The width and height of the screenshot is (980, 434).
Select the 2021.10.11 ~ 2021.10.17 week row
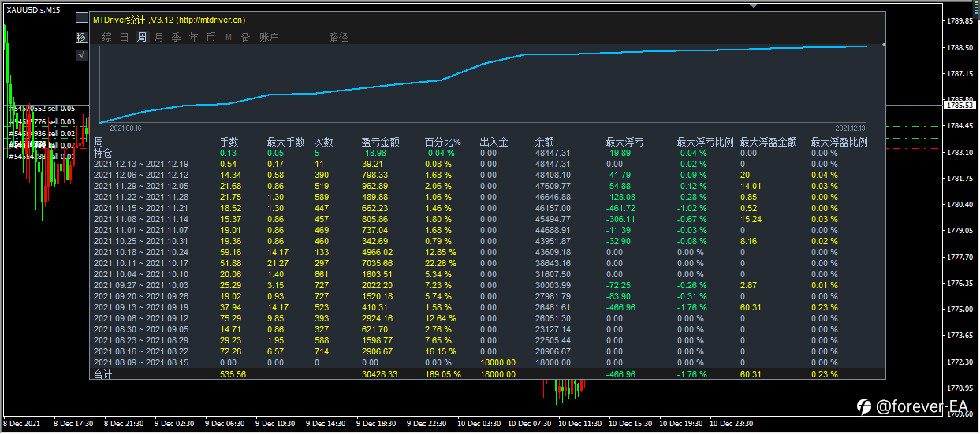(x=141, y=263)
